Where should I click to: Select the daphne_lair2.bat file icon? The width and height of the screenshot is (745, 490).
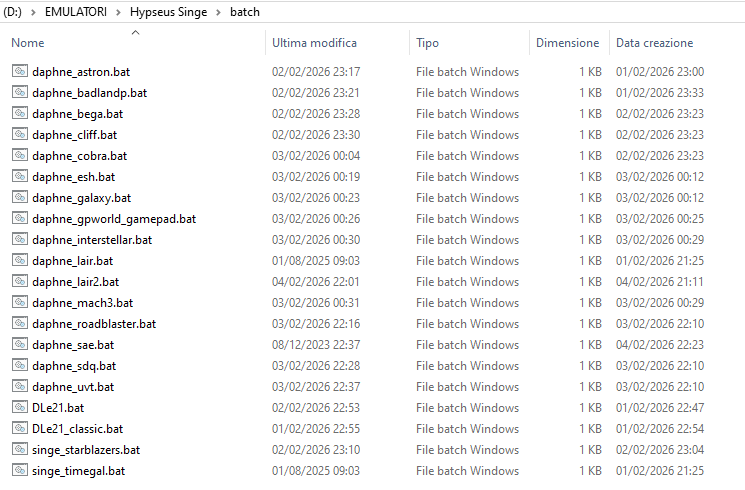click(20, 281)
